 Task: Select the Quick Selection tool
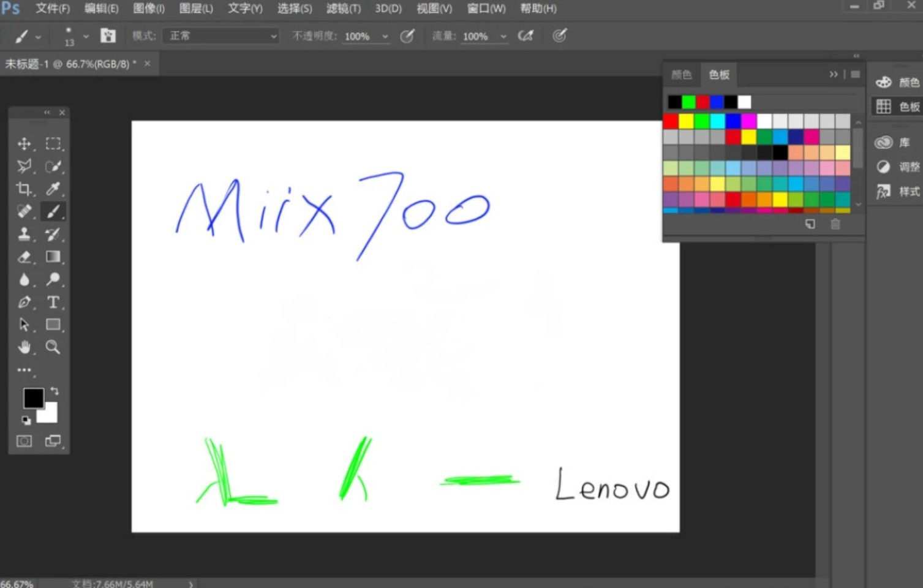53,166
